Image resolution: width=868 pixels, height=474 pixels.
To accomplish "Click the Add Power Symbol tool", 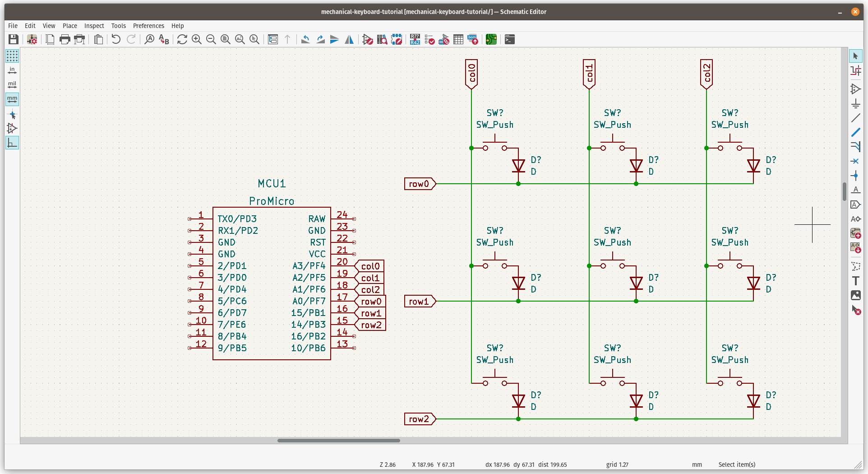I will [x=855, y=104].
